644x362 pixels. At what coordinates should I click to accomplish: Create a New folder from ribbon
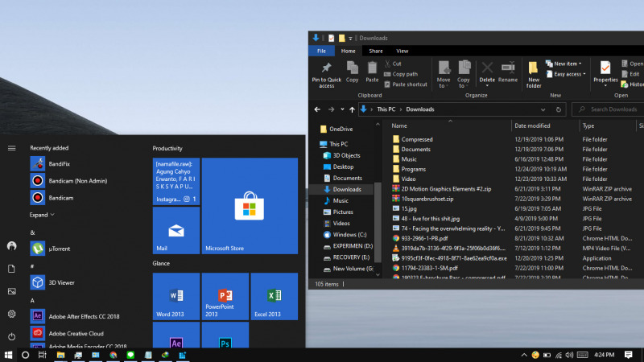(x=534, y=75)
